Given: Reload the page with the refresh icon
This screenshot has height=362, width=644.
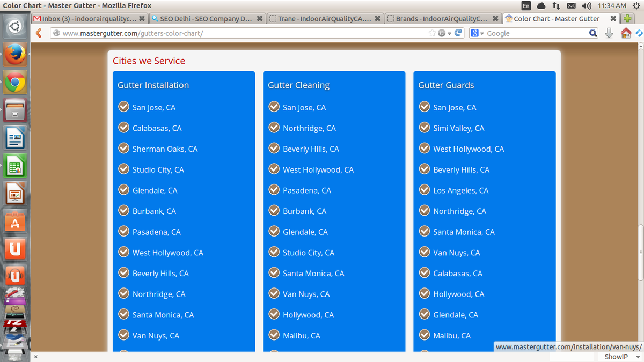Looking at the screenshot, I should (x=458, y=33).
